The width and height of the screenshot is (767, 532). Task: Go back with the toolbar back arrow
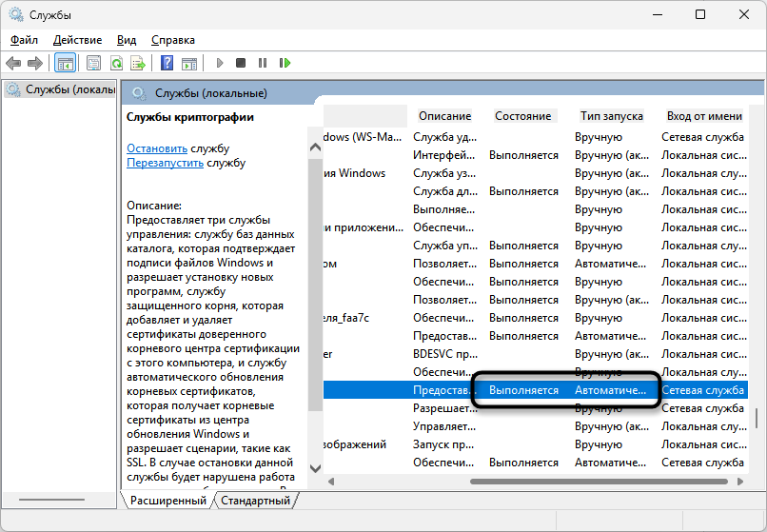[x=13, y=63]
